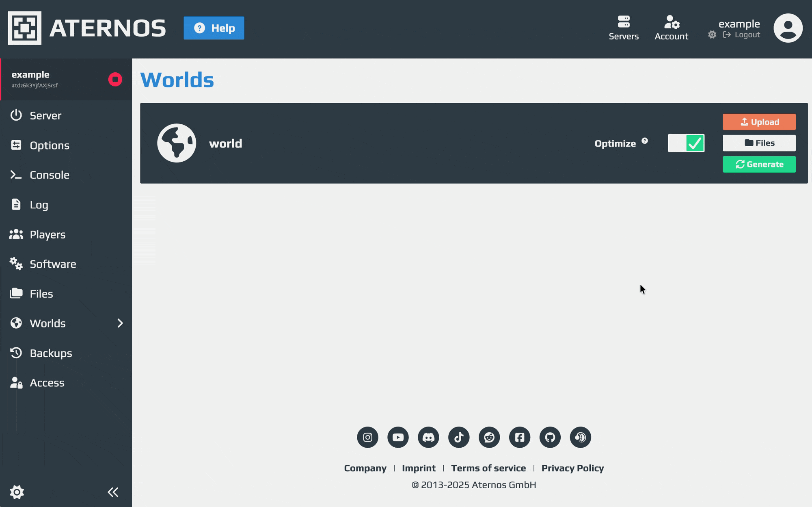Open the Discord social icon in the footer

(428, 437)
